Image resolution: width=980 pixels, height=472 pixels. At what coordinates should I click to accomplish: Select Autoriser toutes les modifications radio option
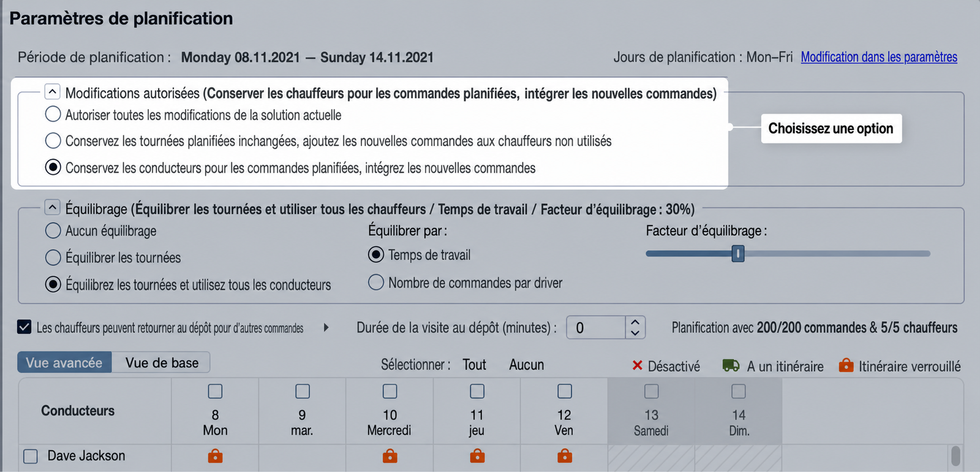pos(53,114)
